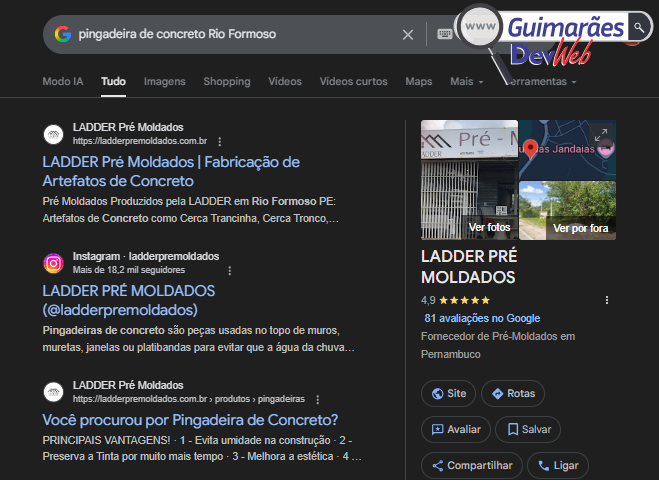Image resolution: width=659 pixels, height=482 pixels.
Task: Click LADDER favicon of first result
Action: (53, 134)
